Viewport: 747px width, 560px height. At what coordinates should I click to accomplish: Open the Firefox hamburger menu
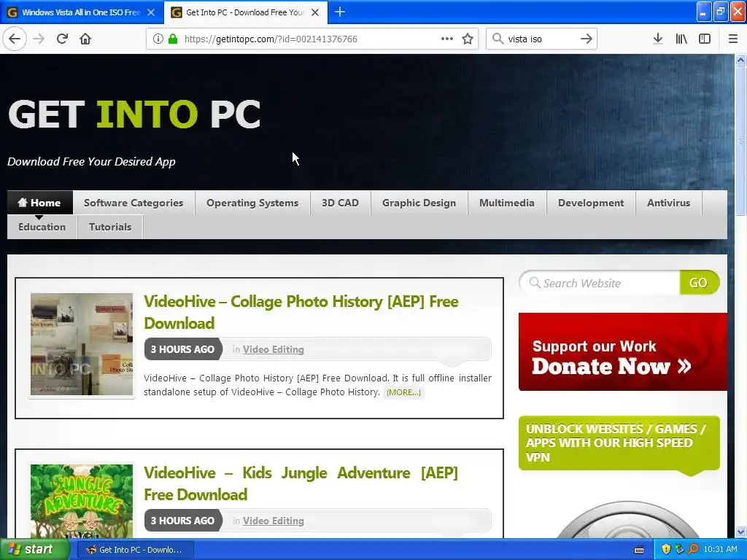733,39
